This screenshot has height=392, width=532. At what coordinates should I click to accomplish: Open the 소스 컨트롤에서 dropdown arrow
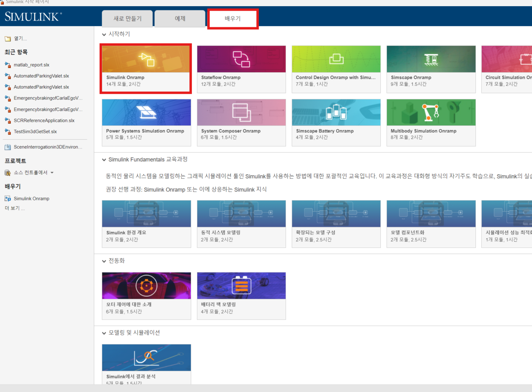pos(52,173)
